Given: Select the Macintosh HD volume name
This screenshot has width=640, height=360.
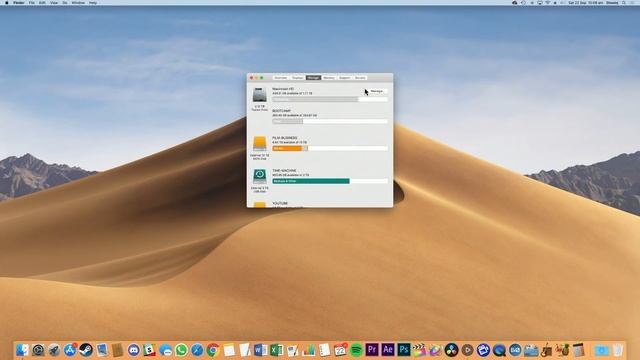Looking at the screenshot, I should pos(283,89).
